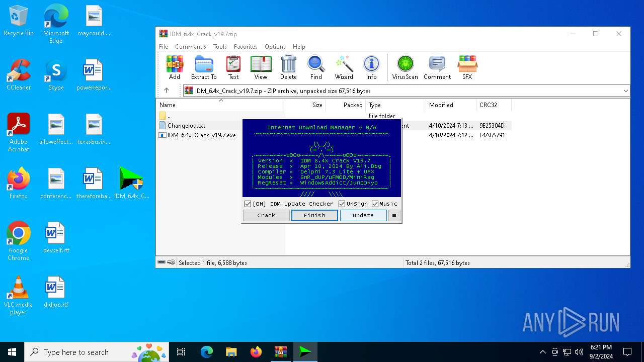Image resolution: width=644 pixels, height=362 pixels.
Task: Select thereforeba... Word document icon
Action: pos(94,184)
